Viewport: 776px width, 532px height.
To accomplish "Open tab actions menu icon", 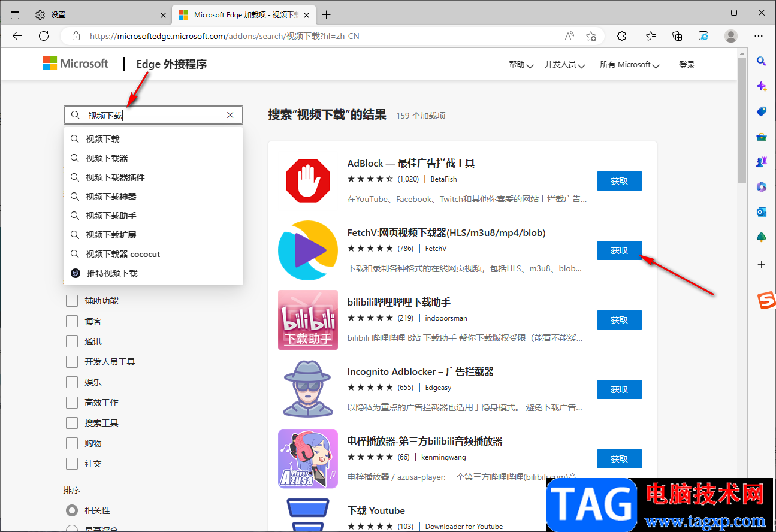I will [x=15, y=14].
